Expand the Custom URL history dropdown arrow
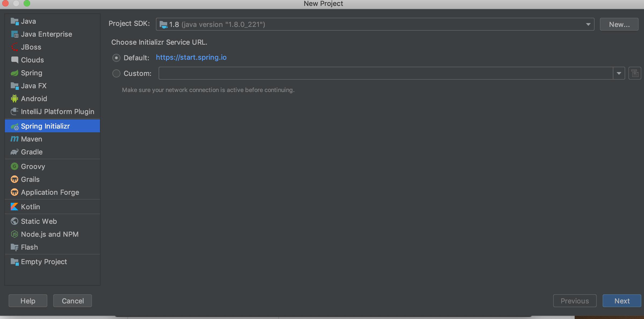 (619, 73)
